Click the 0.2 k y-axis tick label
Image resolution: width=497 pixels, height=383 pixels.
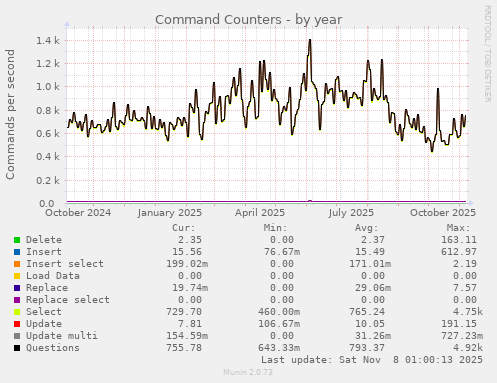tap(48, 180)
